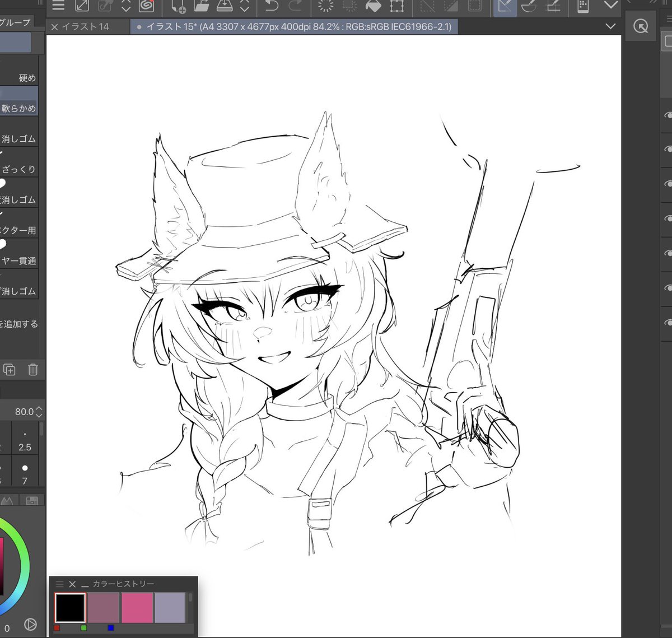
Task: Click the brush size 80.0 stepper arrows
Action: (39, 412)
